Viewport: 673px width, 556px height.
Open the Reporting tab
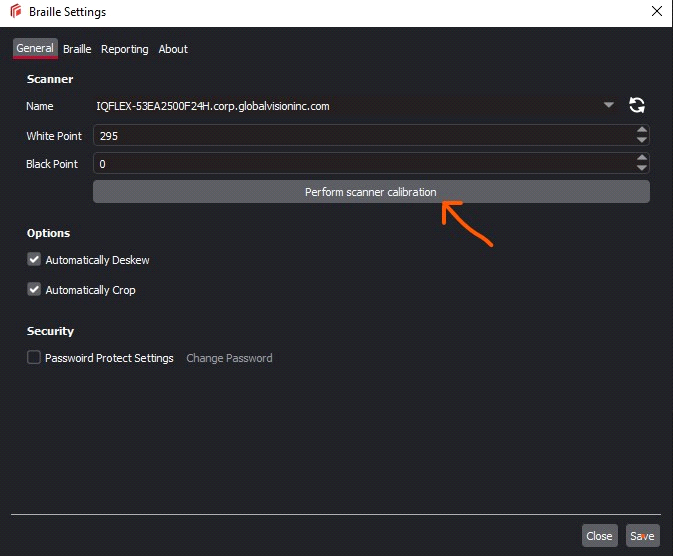124,49
